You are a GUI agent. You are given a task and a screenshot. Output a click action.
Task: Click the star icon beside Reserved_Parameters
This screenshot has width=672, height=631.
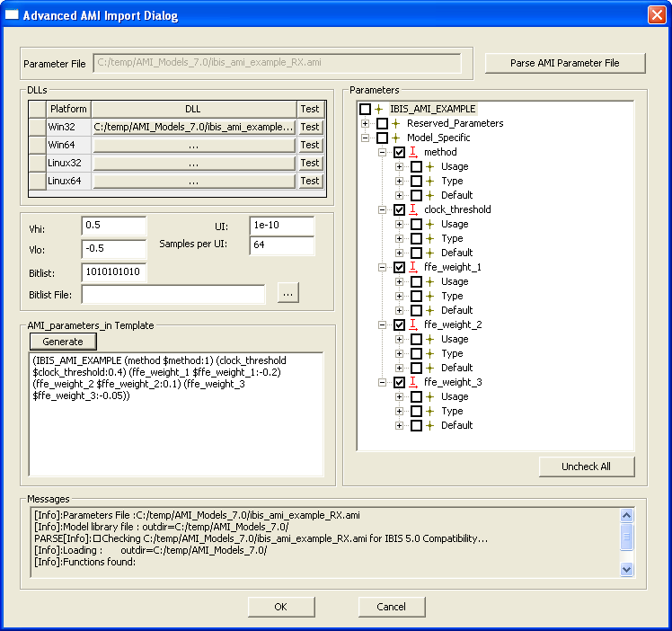(396, 123)
